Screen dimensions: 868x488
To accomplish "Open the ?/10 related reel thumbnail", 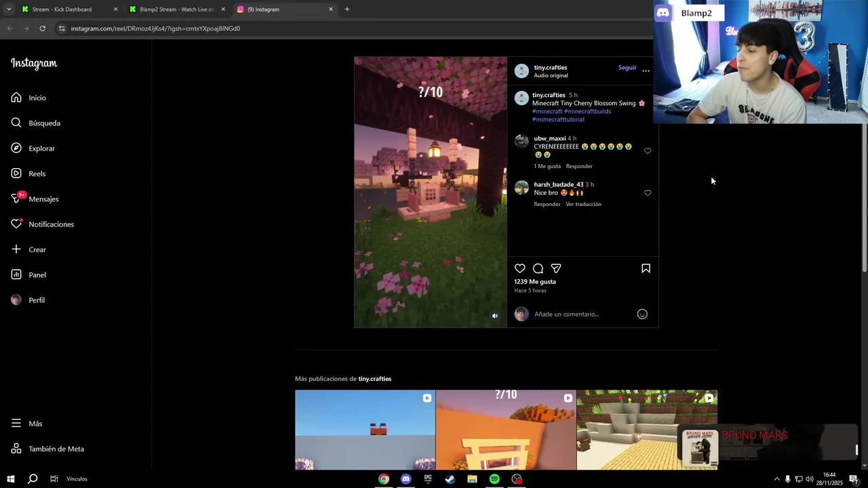I will (x=506, y=430).
